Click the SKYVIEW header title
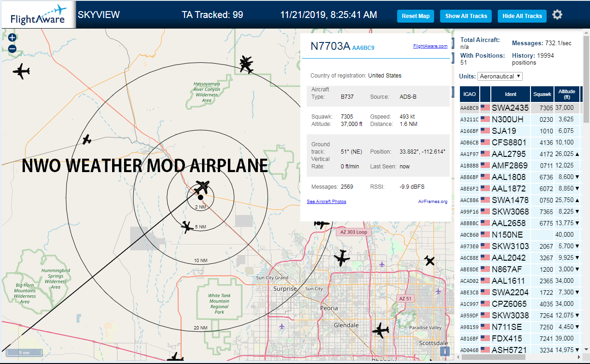This screenshot has height=364, width=590. (99, 15)
